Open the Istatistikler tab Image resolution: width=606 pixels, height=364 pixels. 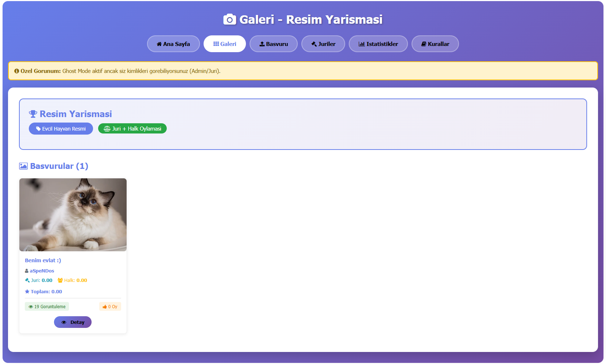click(378, 44)
